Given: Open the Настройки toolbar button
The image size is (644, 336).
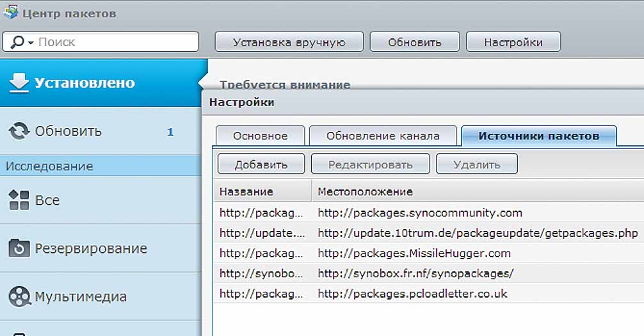Looking at the screenshot, I should (513, 42).
